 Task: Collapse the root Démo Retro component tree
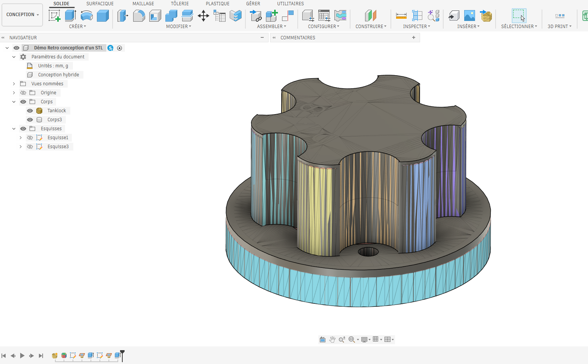[7, 48]
